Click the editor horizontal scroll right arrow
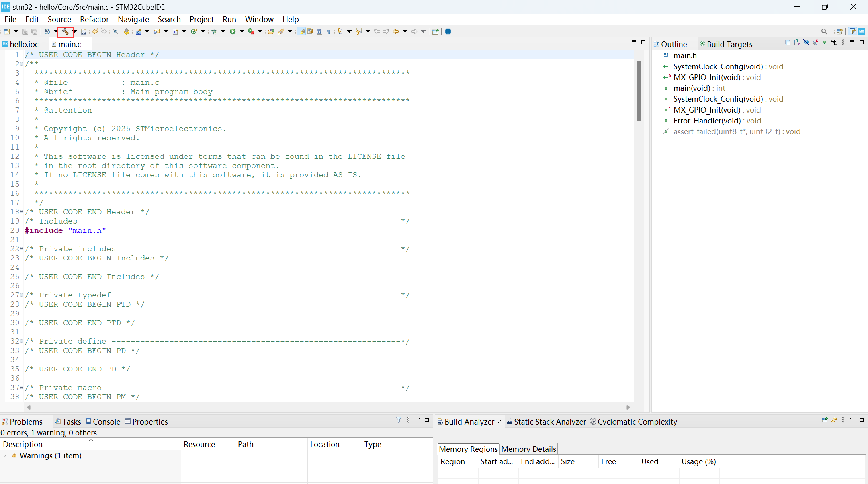This screenshot has width=868, height=484. pos(628,407)
